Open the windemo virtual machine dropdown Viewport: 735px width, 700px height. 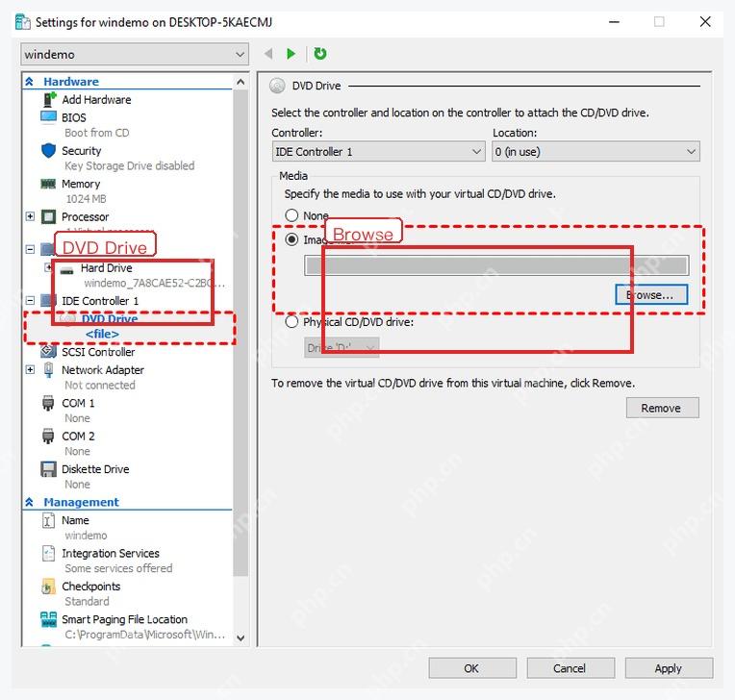135,55
